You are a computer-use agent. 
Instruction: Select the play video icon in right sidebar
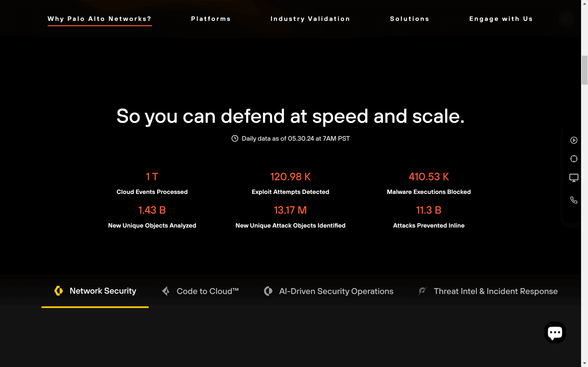(x=574, y=140)
